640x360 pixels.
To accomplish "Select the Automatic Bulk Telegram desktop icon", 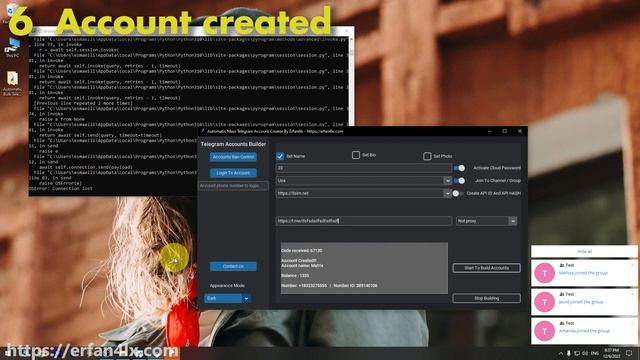I will (12, 83).
